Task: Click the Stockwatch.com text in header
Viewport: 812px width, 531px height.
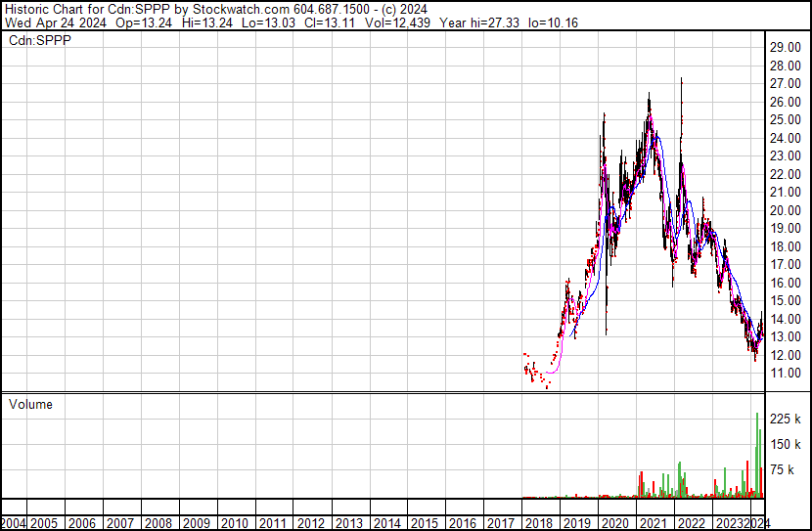Action: coord(242,8)
